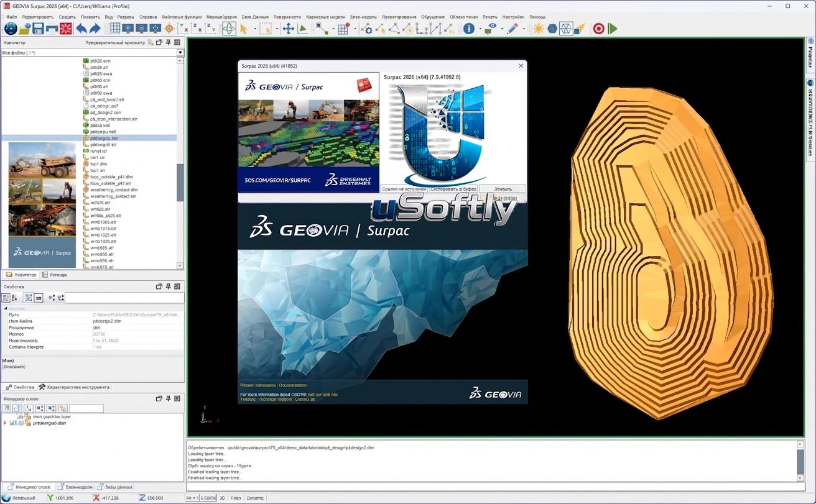
Task: Expand the DTM layer in layer tree
Action: pyautogui.click(x=5, y=423)
